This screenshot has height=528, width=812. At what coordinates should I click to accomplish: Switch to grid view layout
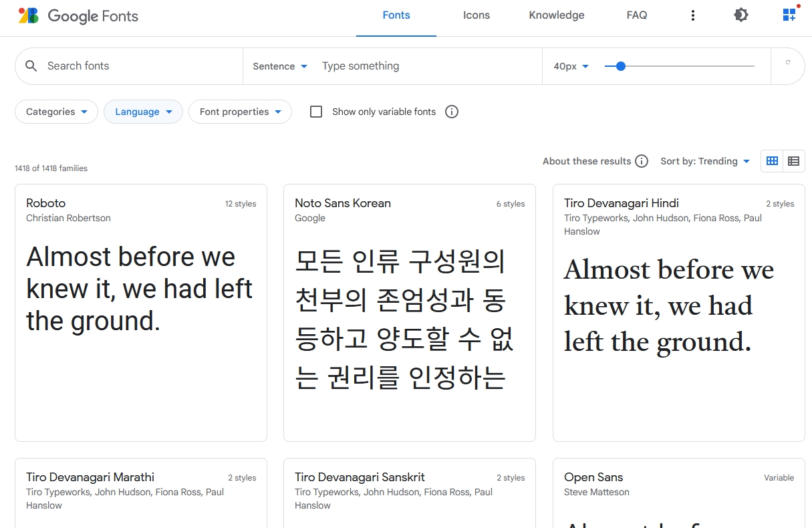point(772,161)
